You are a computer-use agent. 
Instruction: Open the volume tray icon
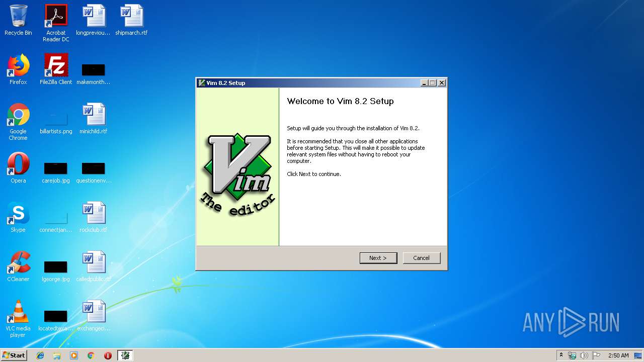point(584,355)
